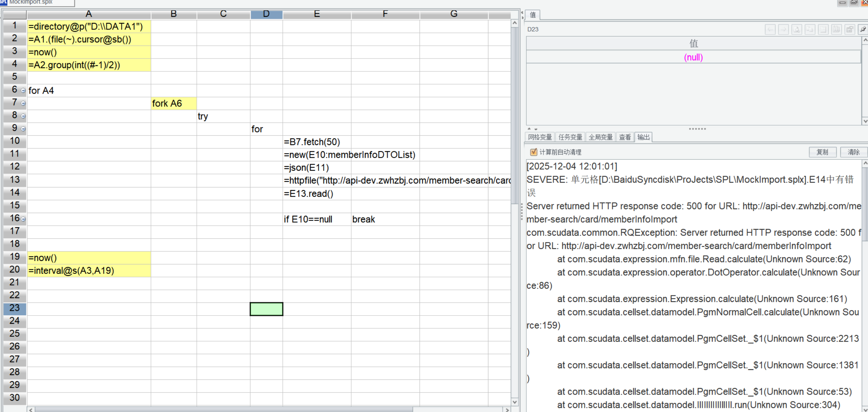
Task: Click the drill-through magnifier icon in value panel
Action: [x=797, y=30]
